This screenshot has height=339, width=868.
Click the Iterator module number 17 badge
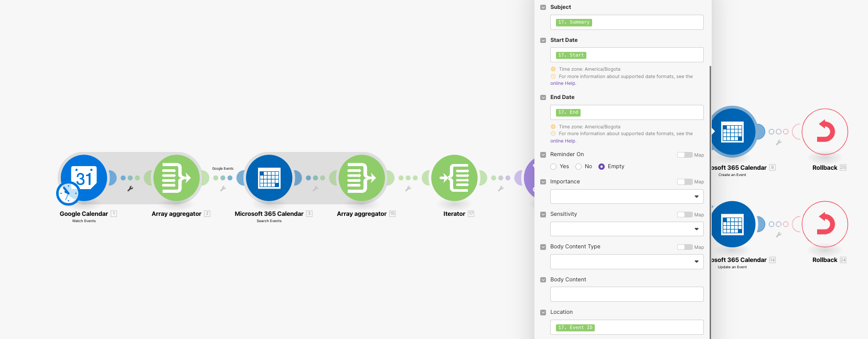click(471, 214)
